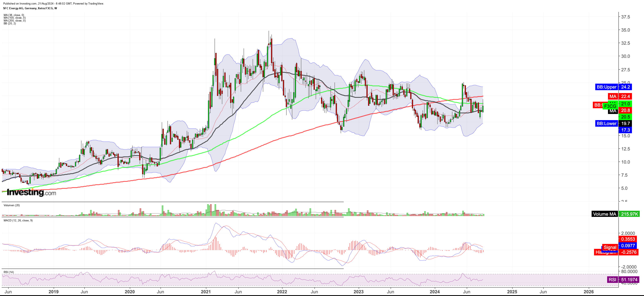Image resolution: width=644 pixels, height=296 pixels.
Task: Click the 2024 time axis label
Action: tap(435, 292)
